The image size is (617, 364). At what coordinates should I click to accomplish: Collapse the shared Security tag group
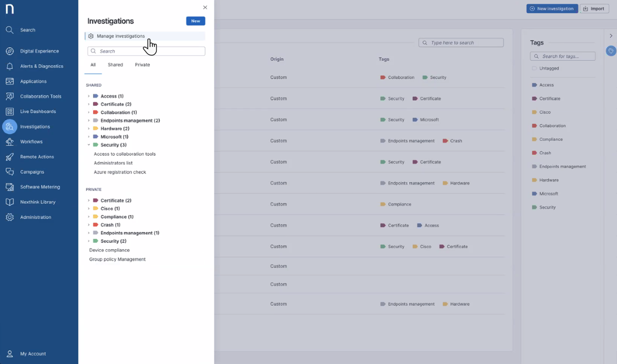[89, 145]
